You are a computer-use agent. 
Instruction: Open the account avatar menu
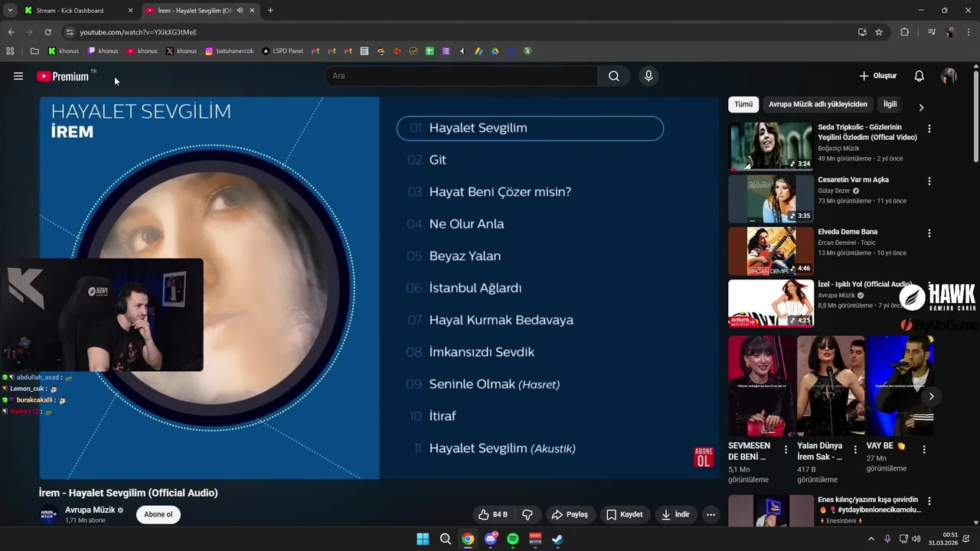[949, 76]
